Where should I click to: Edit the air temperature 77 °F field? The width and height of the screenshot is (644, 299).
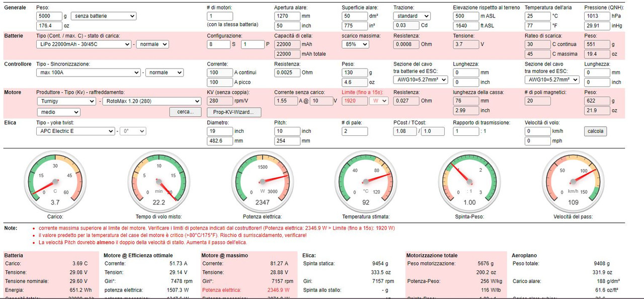pyautogui.click(x=537, y=26)
